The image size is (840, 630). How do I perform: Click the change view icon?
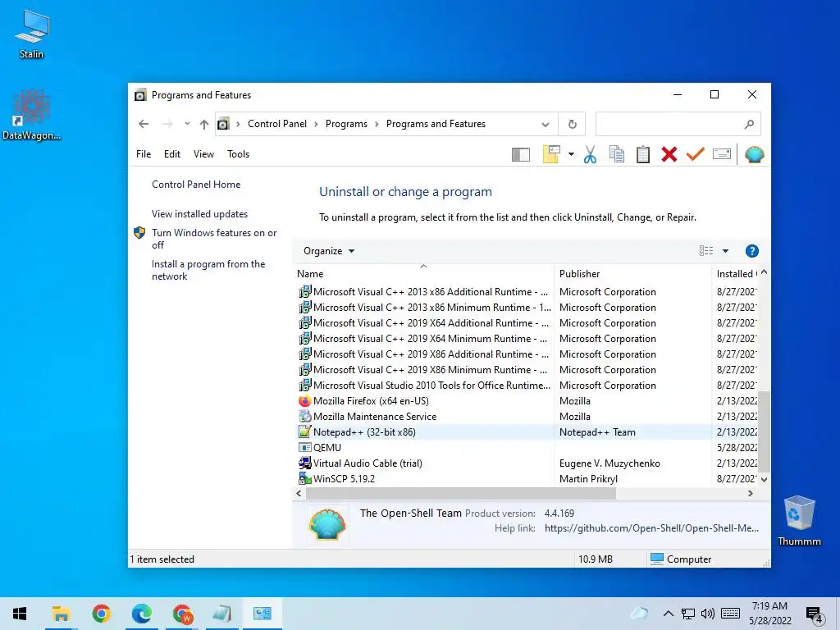tap(706, 251)
